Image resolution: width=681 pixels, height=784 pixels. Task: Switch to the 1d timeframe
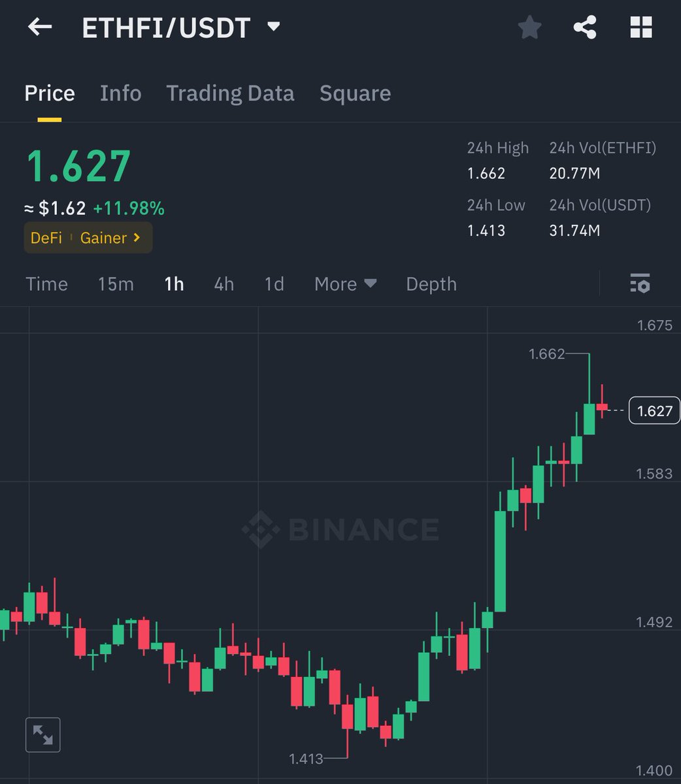tap(273, 284)
